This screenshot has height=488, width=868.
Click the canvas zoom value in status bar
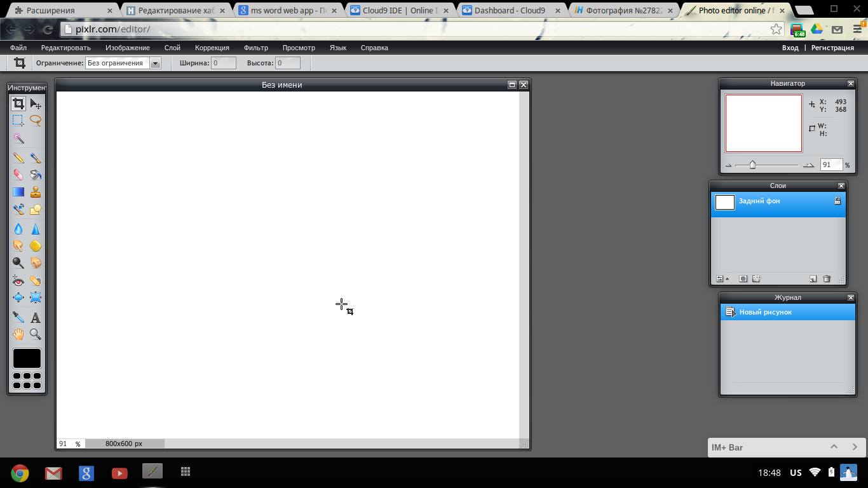[64, 444]
